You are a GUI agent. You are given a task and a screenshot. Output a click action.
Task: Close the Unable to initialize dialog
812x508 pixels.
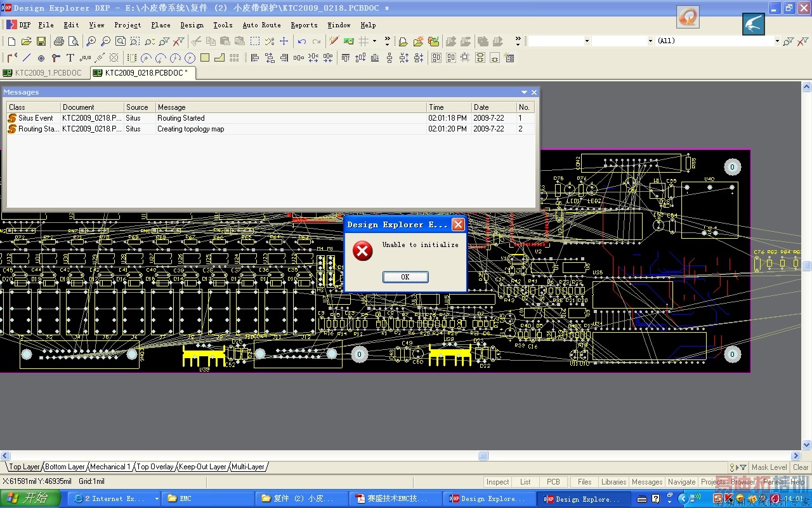[457, 224]
